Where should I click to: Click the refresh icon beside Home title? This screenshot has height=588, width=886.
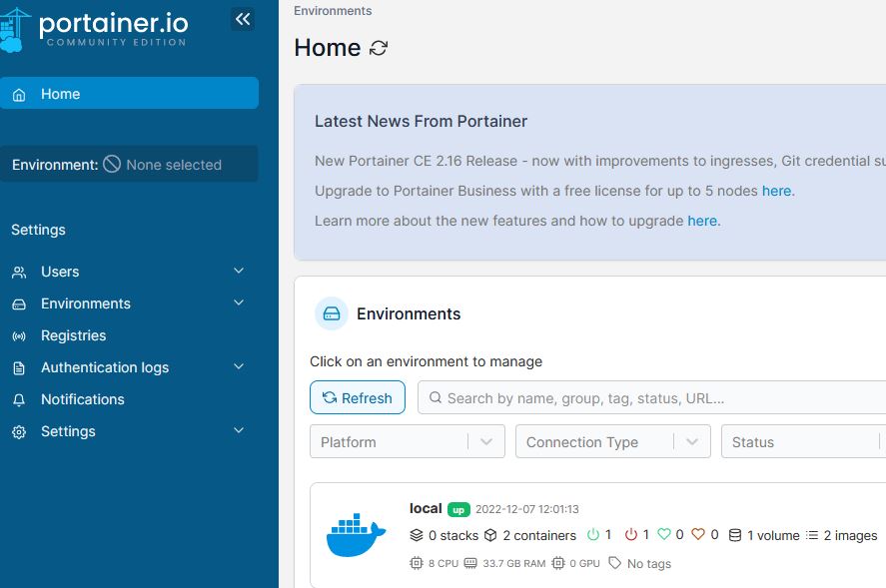(378, 48)
